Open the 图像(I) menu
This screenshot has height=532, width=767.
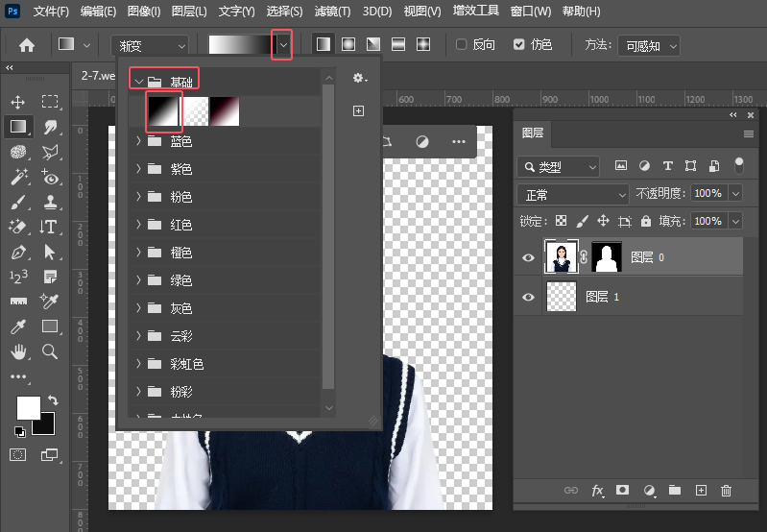144,12
